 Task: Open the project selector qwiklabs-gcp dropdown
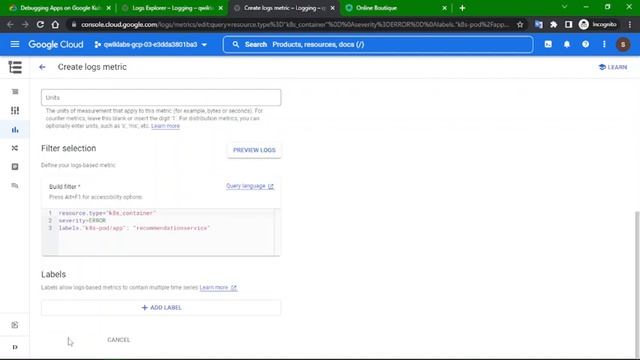tap(151, 44)
